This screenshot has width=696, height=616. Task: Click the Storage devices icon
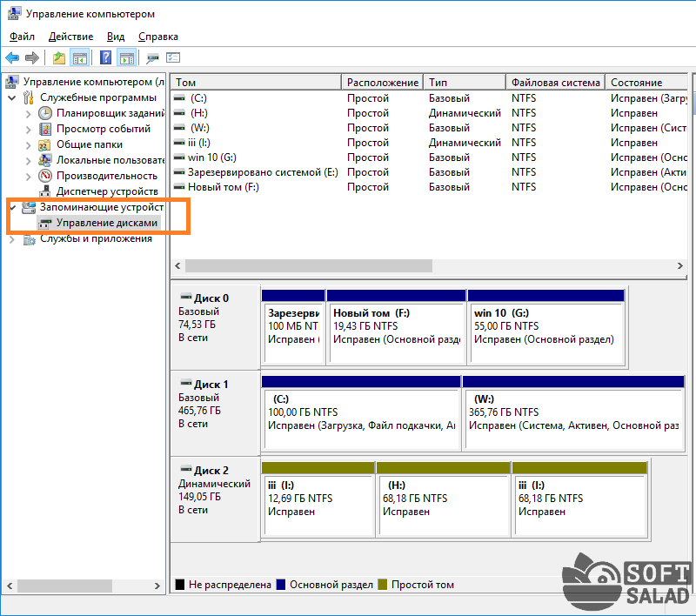[29, 207]
